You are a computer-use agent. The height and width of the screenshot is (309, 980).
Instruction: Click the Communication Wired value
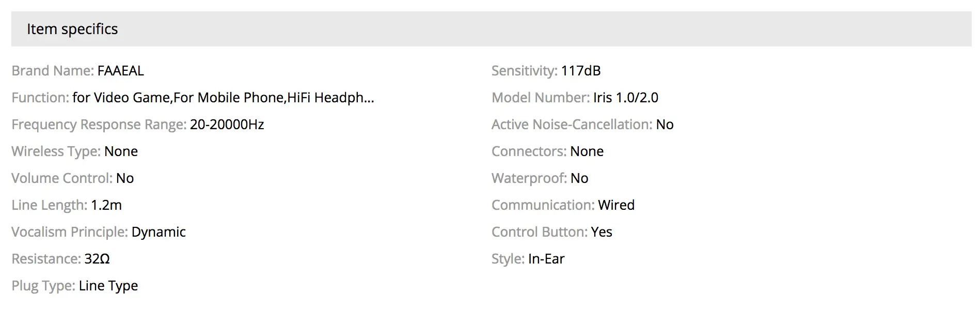click(617, 205)
